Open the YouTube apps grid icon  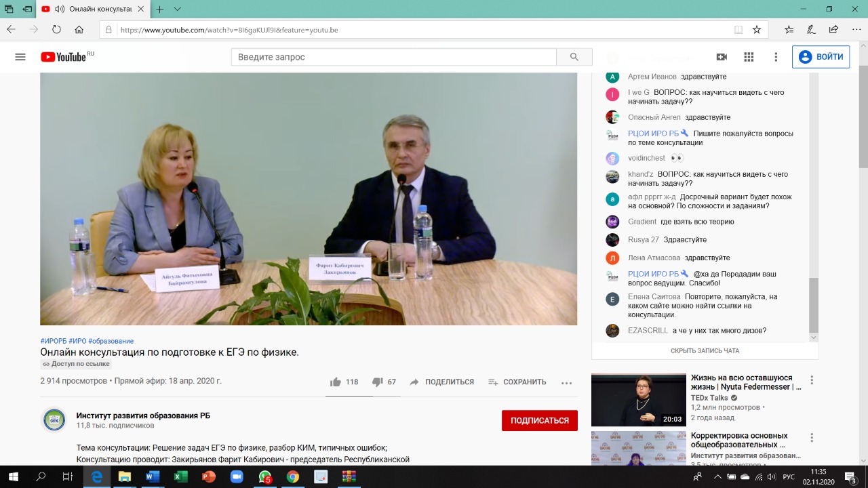(x=749, y=57)
